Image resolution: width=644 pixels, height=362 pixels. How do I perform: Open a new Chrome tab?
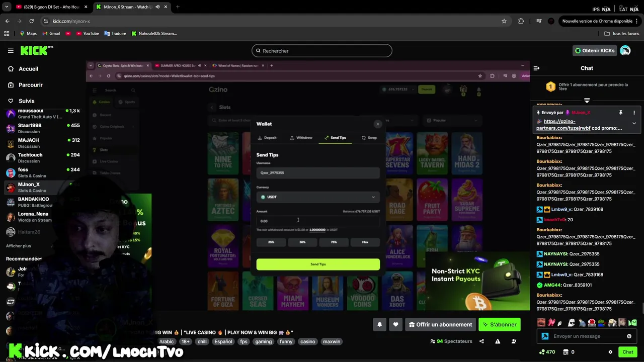click(178, 7)
